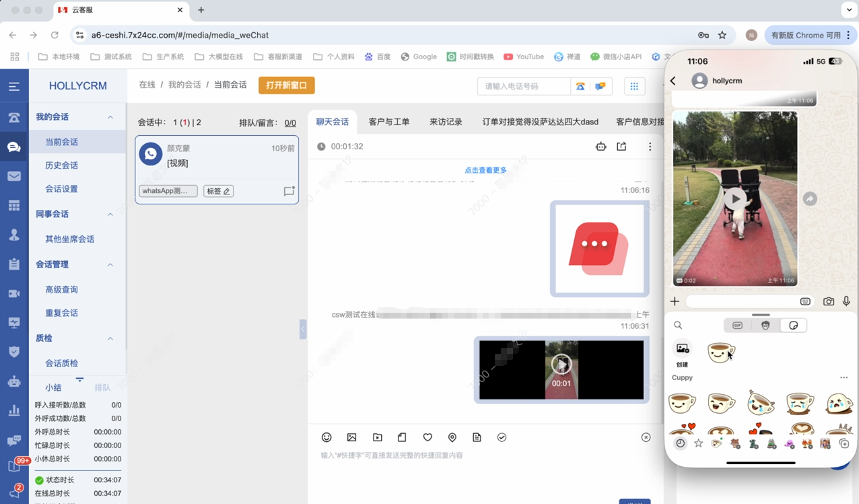Viewport: 859px width, 504px height.
Task: Open the customer person module in sidebar
Action: point(14,235)
